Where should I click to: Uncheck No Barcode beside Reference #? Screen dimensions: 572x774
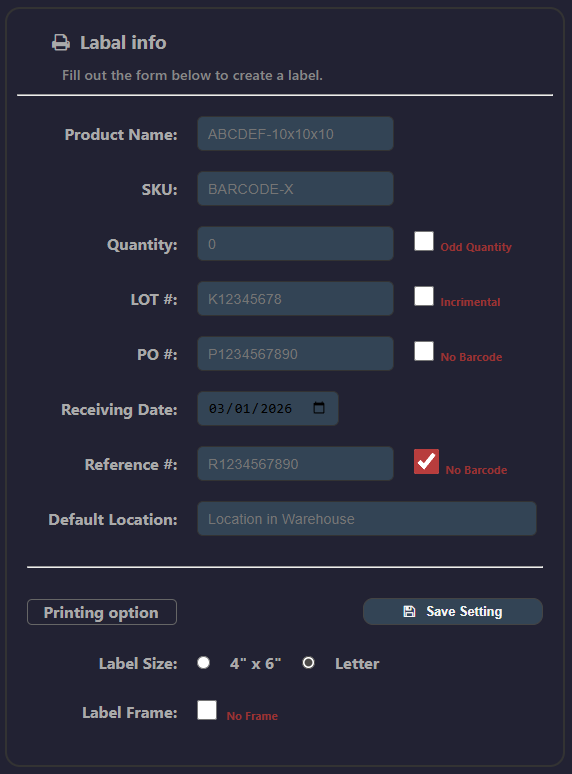(426, 462)
